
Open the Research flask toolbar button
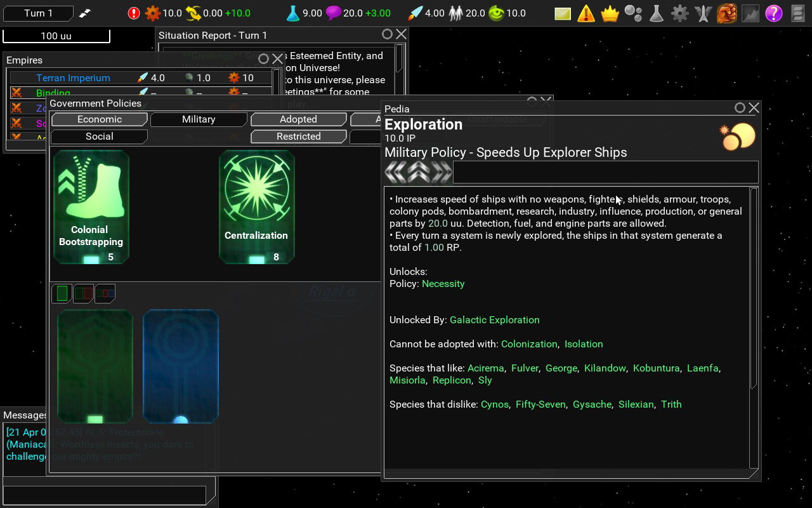tap(657, 13)
